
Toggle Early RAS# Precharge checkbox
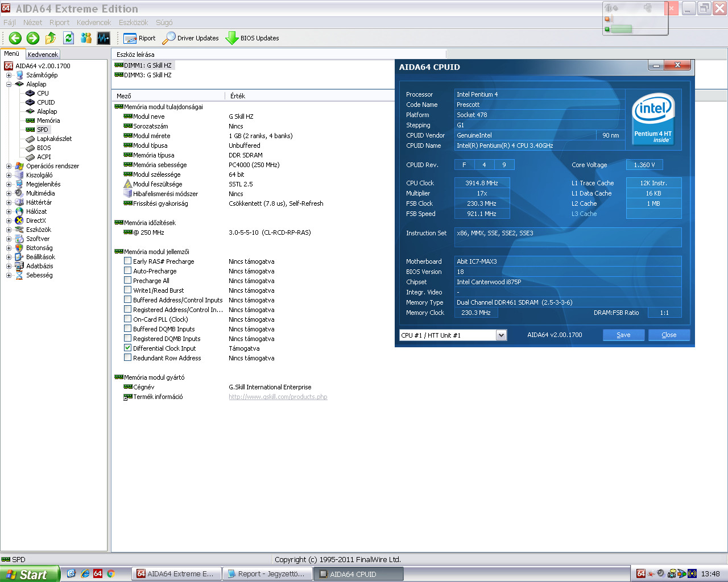[127, 261]
